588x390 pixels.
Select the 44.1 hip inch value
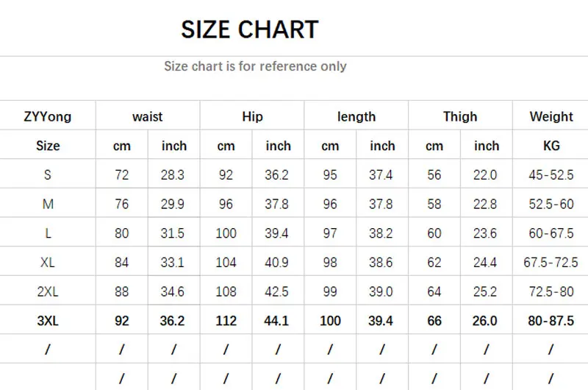pos(278,321)
